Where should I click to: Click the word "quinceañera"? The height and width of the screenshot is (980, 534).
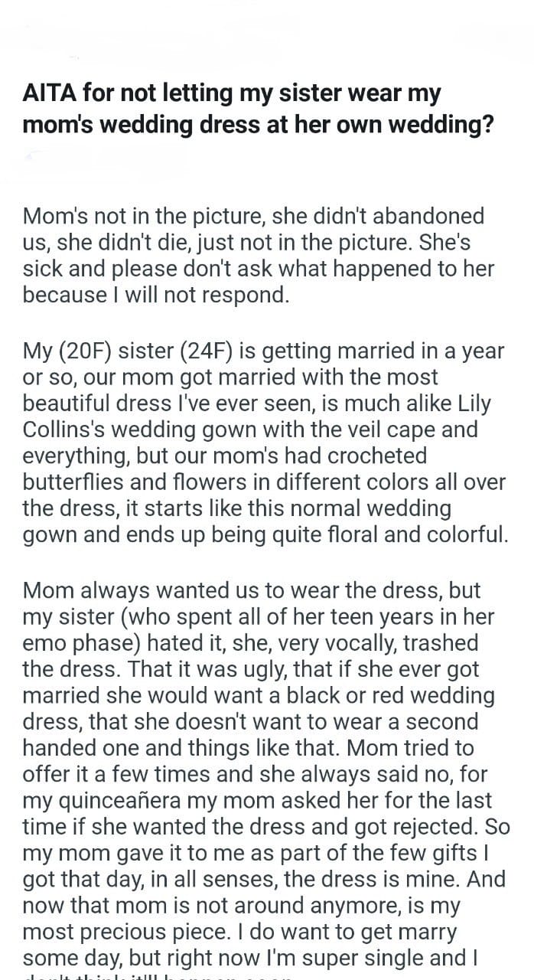pyautogui.click(x=132, y=799)
